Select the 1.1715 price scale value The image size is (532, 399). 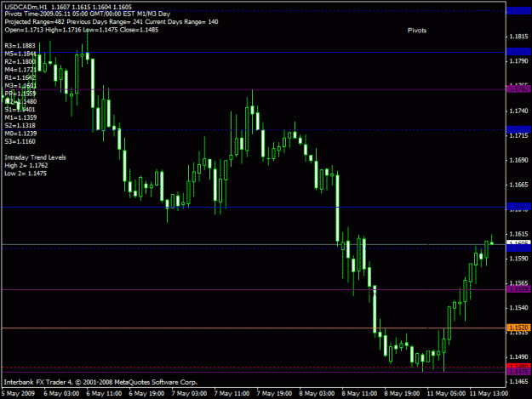pos(518,135)
